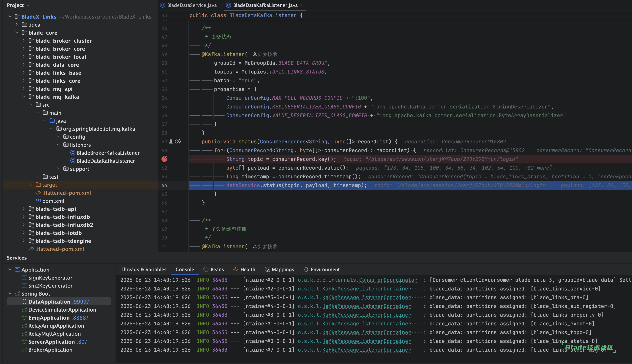Click the author hint on line 71

click(265, 246)
